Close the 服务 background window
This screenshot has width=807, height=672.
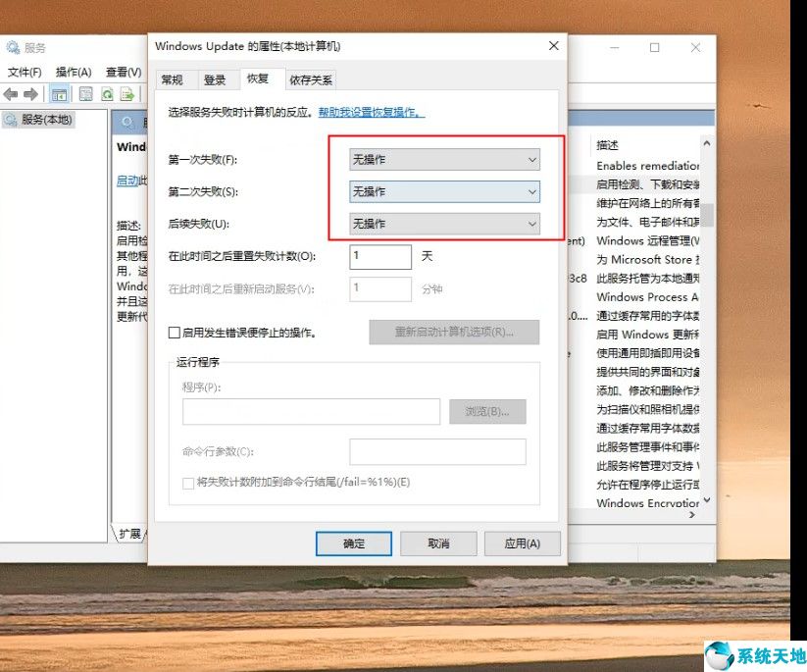[695, 48]
